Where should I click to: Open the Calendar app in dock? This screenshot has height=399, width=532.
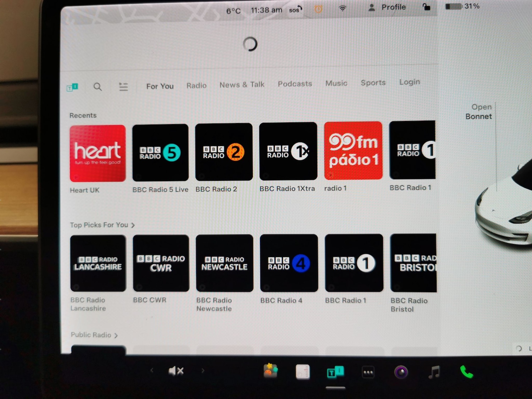(x=303, y=372)
